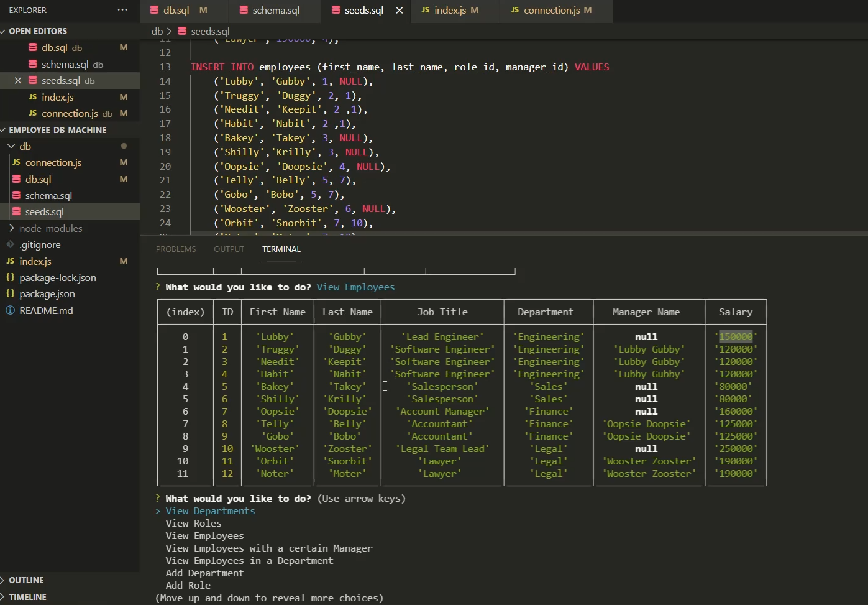Expand the node_modules folder

point(11,228)
